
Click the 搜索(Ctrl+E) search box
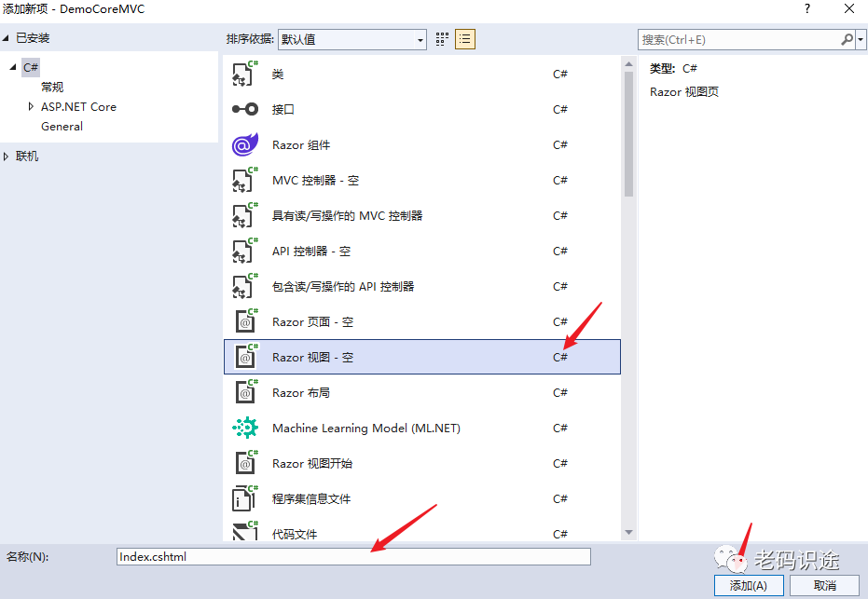739,39
